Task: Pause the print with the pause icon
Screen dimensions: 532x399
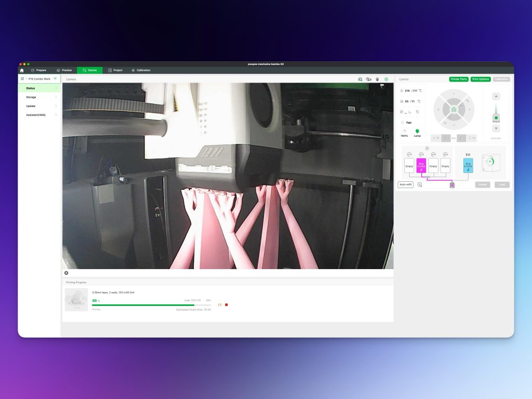Action: pyautogui.click(x=220, y=304)
